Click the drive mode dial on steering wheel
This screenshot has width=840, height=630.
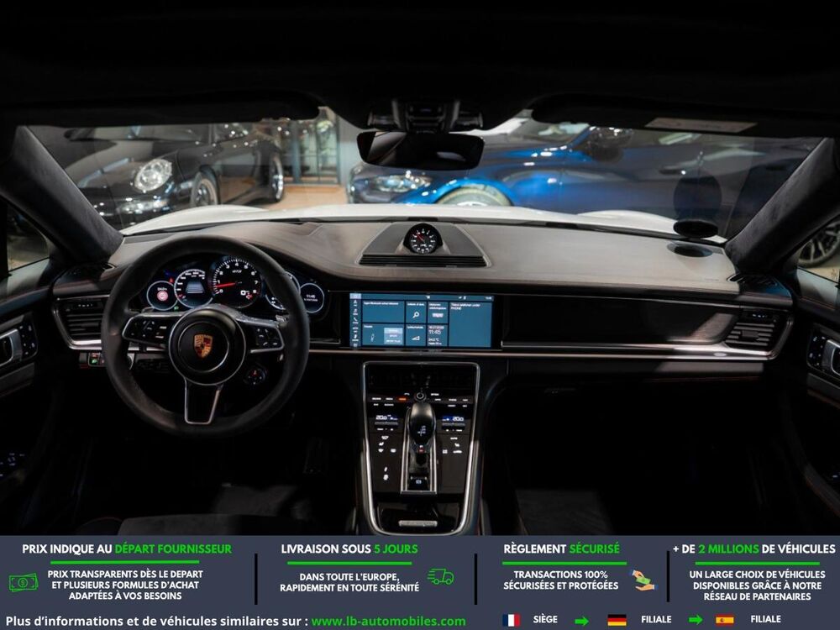pos(255,375)
